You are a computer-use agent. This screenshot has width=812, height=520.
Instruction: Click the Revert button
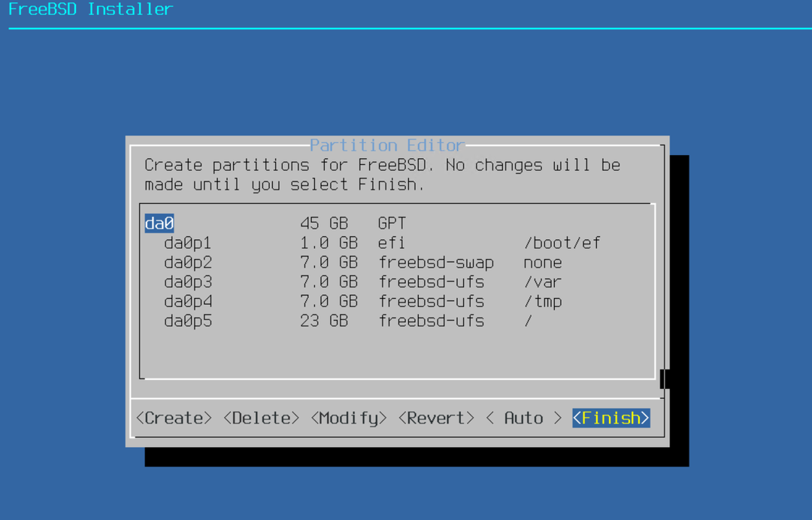(437, 418)
